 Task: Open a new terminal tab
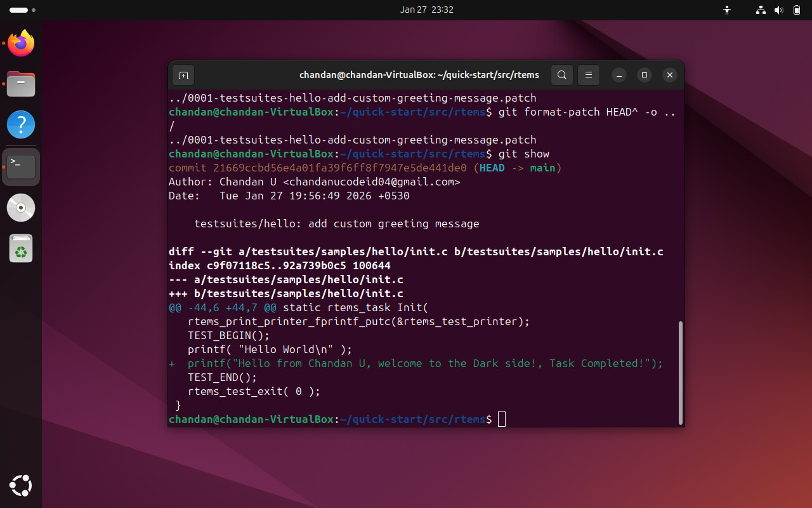click(x=183, y=75)
